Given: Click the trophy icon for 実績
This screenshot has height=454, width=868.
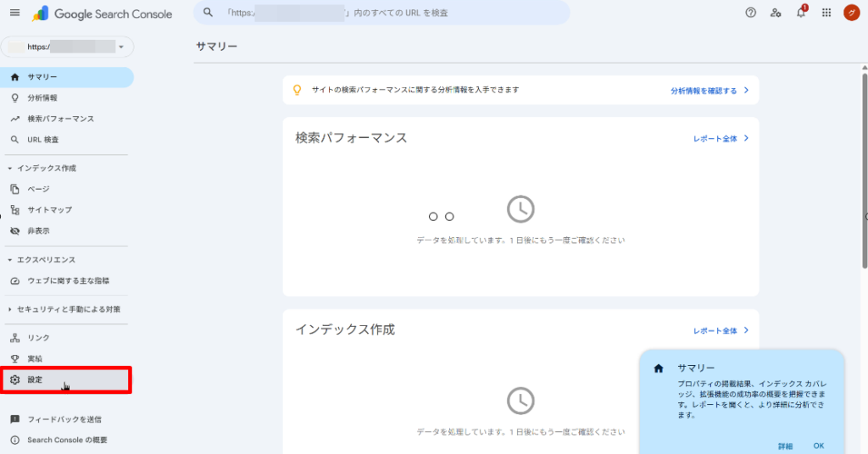Looking at the screenshot, I should 15,359.
